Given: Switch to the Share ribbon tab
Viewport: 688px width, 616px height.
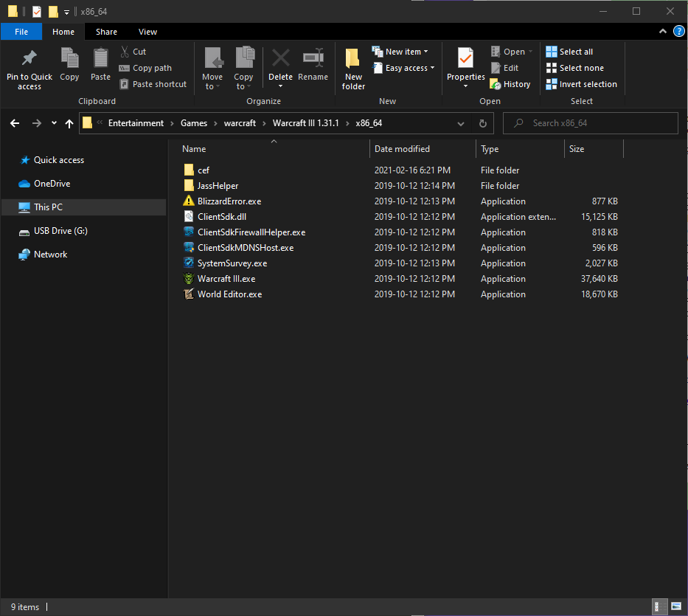Looking at the screenshot, I should [x=106, y=32].
